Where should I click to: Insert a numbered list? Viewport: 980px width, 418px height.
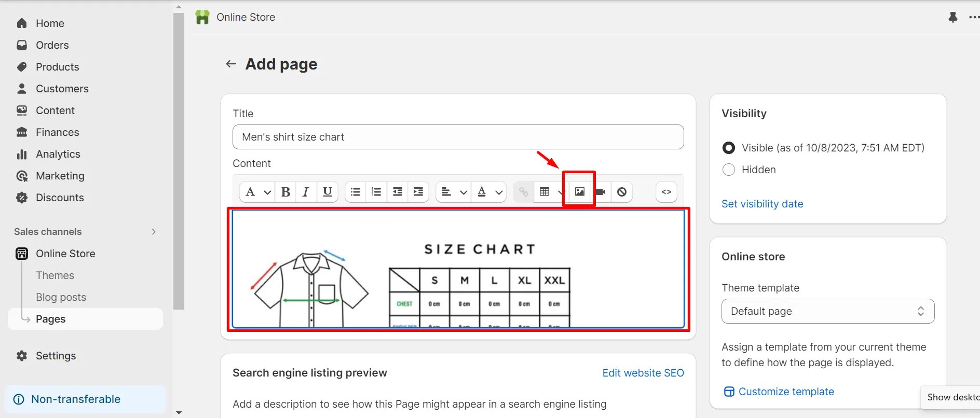[376, 192]
